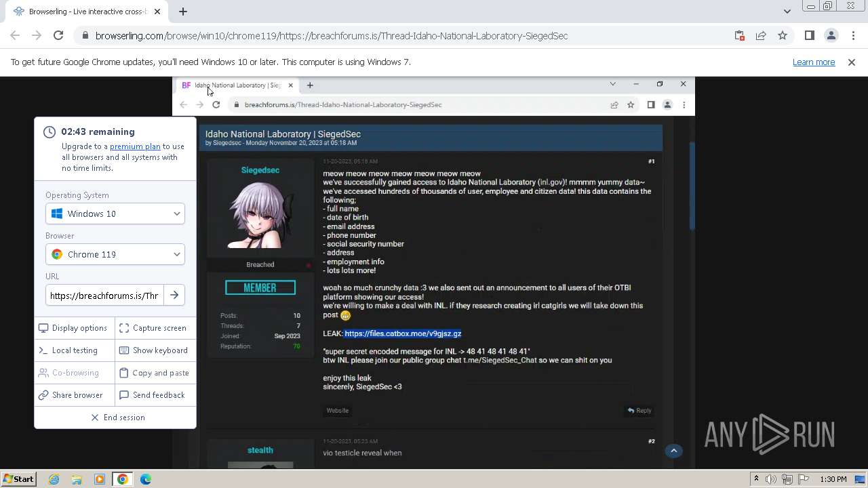Image resolution: width=868 pixels, height=488 pixels.
Task: Open File Explorer from taskbar
Action: pos(77,479)
